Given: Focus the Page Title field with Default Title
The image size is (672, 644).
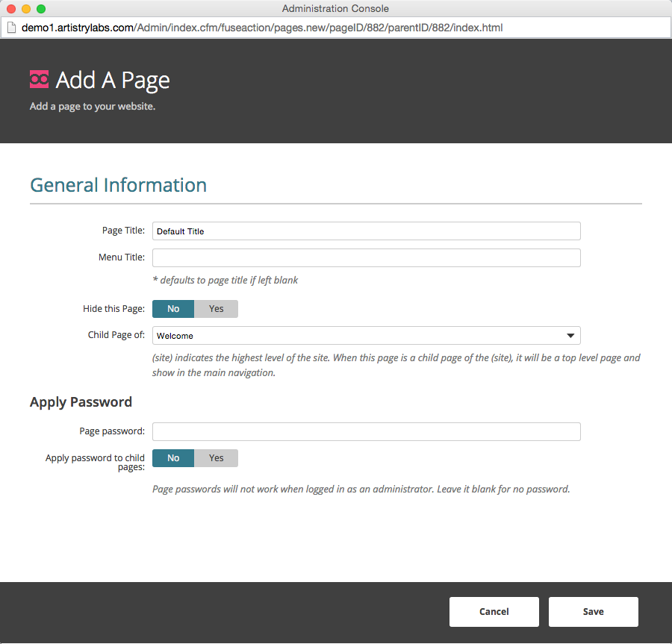Looking at the screenshot, I should click(367, 231).
